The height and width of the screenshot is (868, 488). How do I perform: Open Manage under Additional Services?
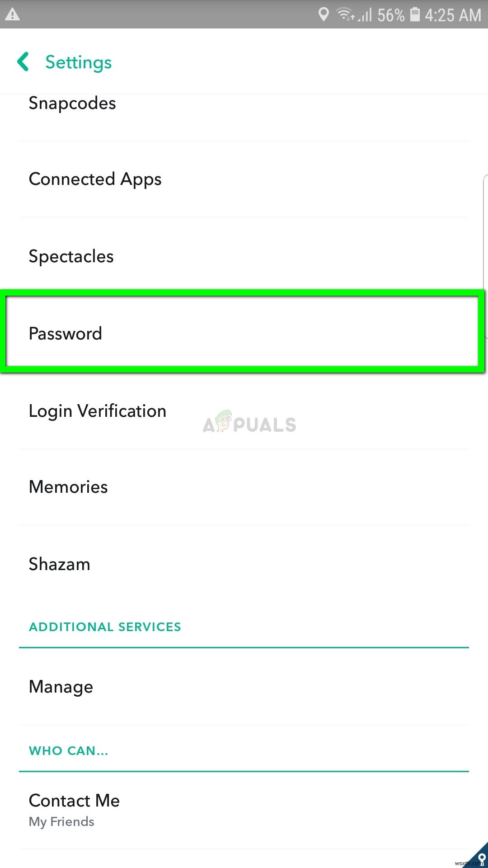click(x=61, y=687)
